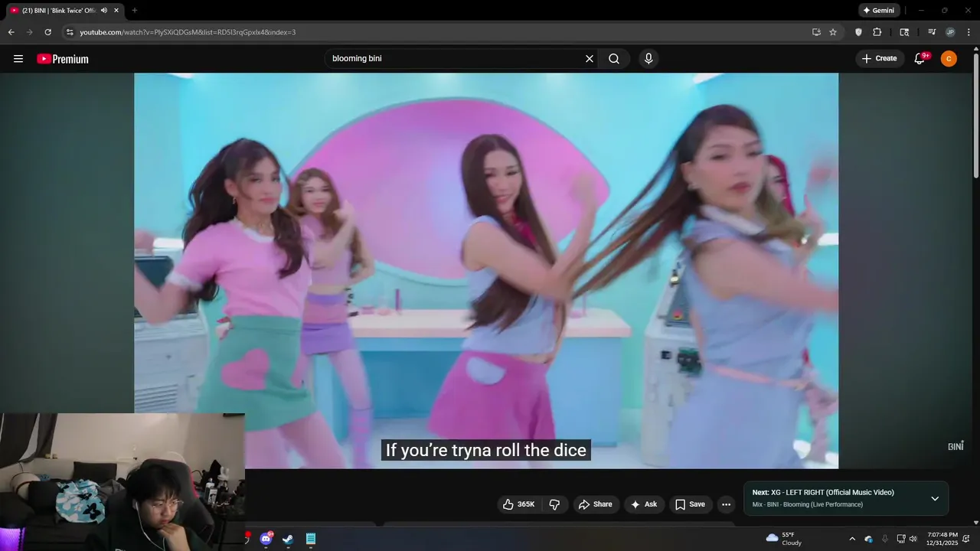980x551 pixels.
Task: Start voice search with microphone
Action: 648,59
